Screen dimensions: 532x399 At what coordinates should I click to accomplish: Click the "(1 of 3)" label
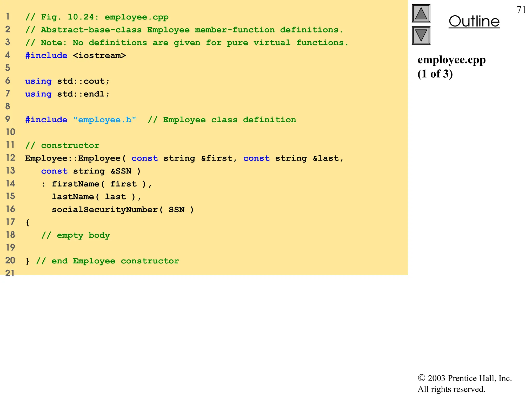(x=435, y=74)
